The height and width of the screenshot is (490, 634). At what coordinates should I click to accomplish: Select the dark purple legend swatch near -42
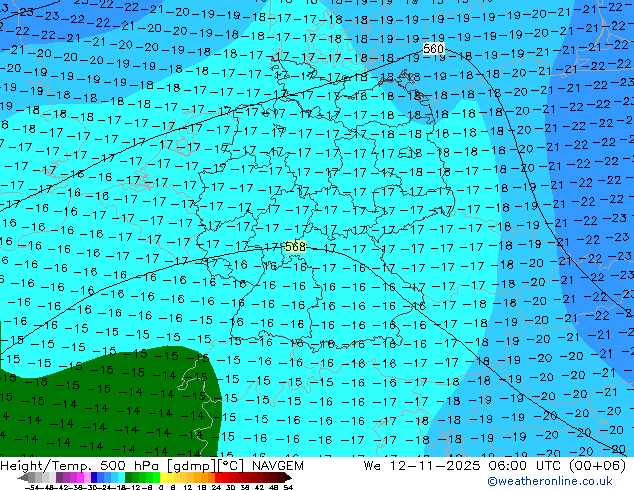pyautogui.click(x=59, y=477)
